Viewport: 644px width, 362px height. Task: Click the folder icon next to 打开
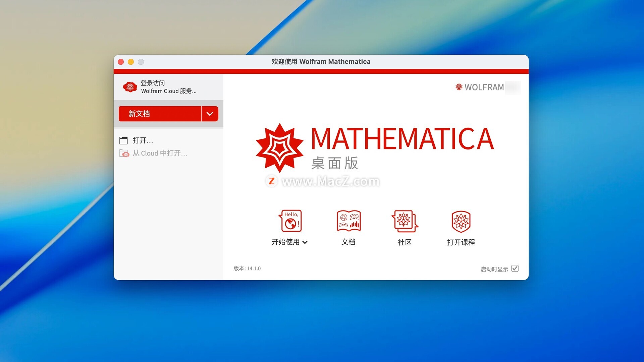click(x=123, y=140)
